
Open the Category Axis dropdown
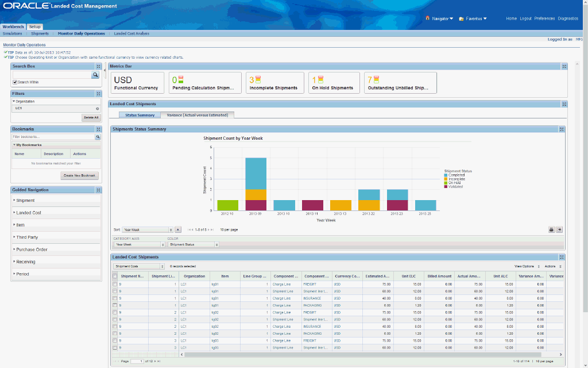(x=139, y=244)
